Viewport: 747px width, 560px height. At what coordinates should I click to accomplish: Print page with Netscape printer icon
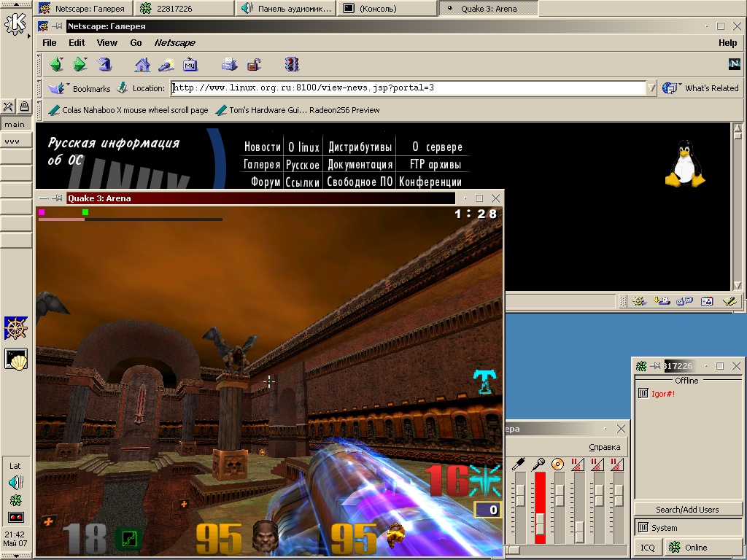[229, 64]
